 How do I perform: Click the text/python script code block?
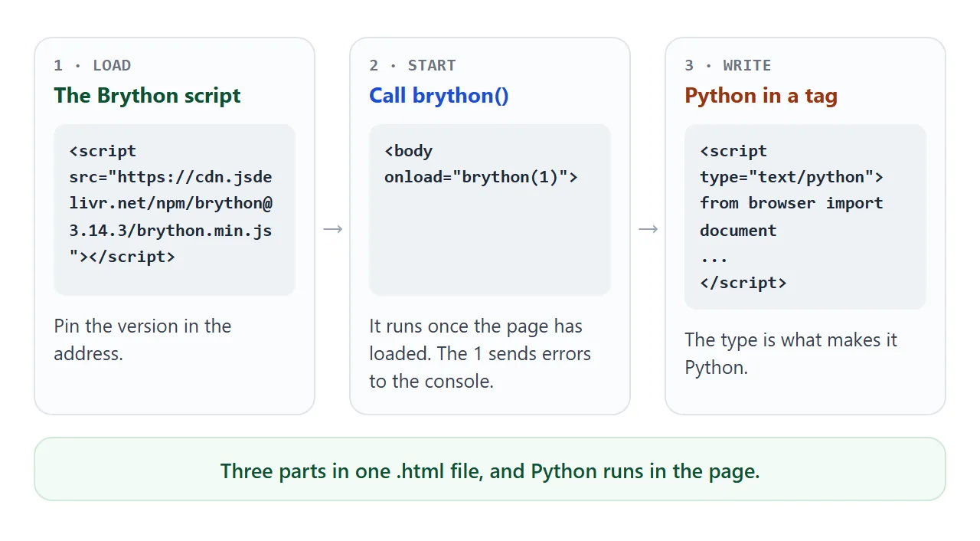[805, 217]
